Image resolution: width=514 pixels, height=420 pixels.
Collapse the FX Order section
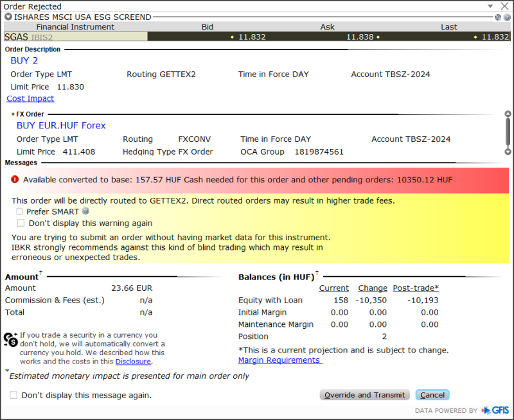(13, 114)
